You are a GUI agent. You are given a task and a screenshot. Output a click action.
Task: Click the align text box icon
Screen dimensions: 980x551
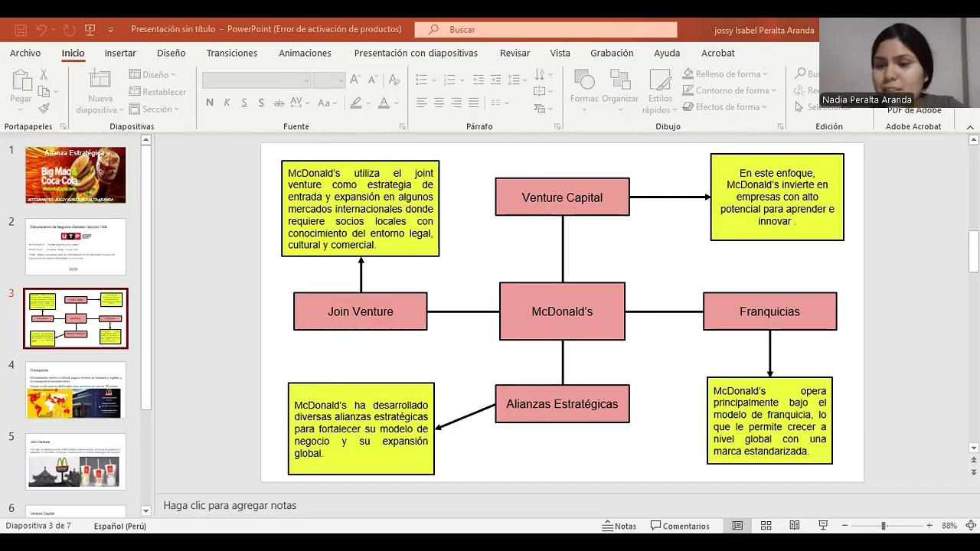coord(543,91)
